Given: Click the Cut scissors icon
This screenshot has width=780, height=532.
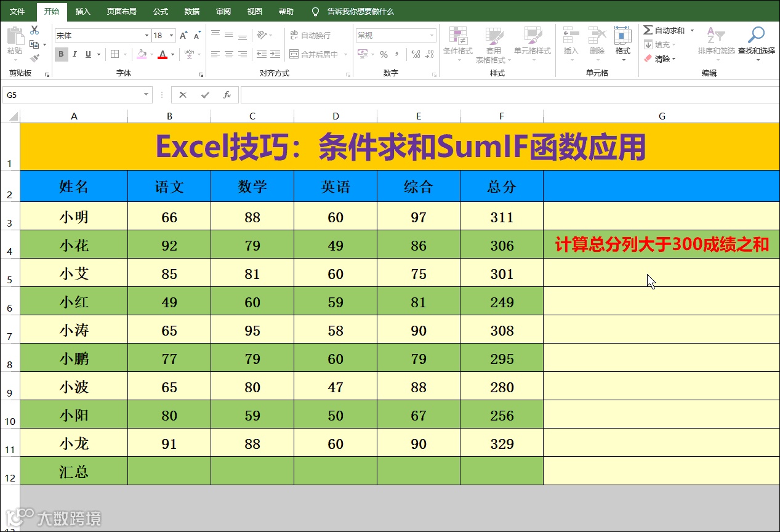Looking at the screenshot, I should pyautogui.click(x=34, y=30).
